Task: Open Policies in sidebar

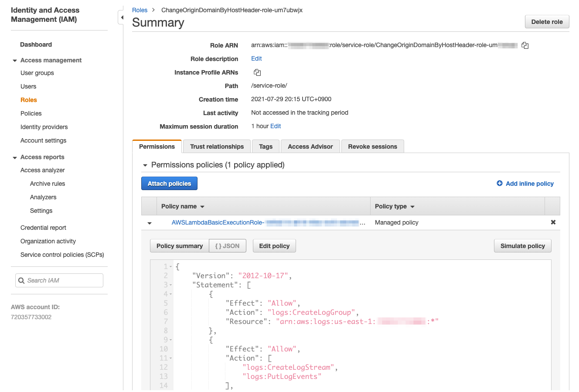Action: click(x=31, y=113)
